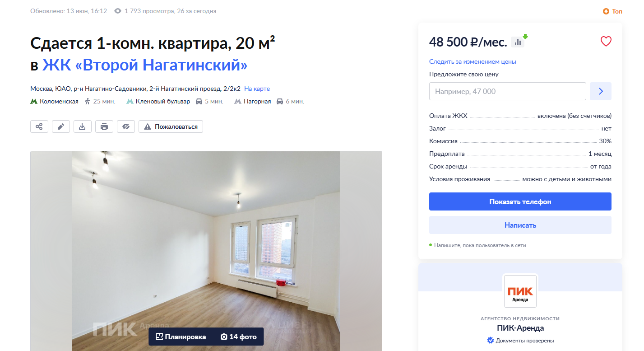Submit offered price with arrow button

[601, 91]
